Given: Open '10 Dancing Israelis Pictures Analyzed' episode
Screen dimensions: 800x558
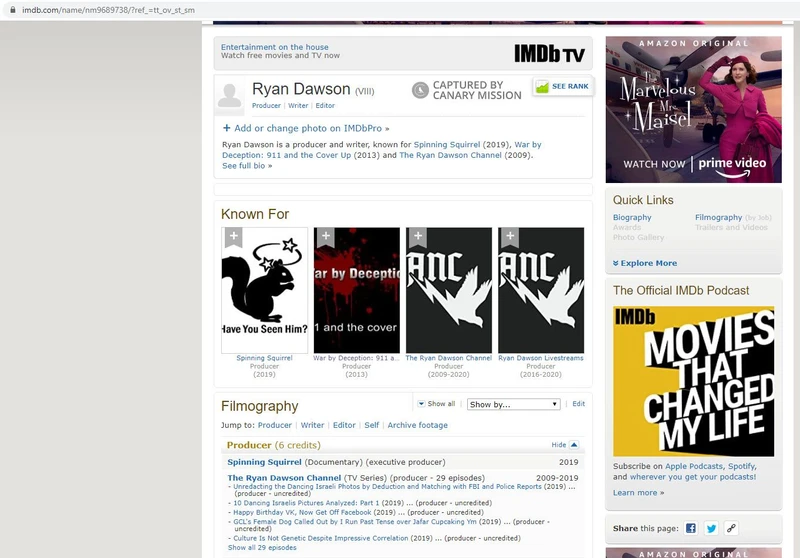Looking at the screenshot, I should 306,503.
